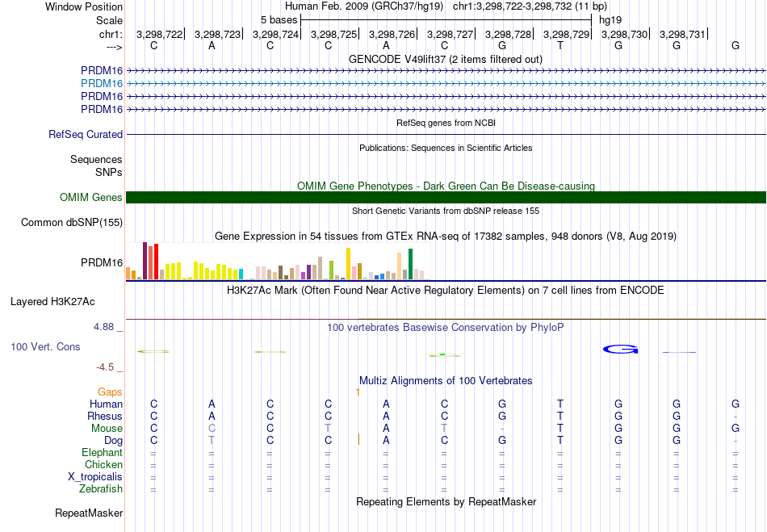
Task: Click the GENCODE V49lift37 track title
Action: [446, 60]
